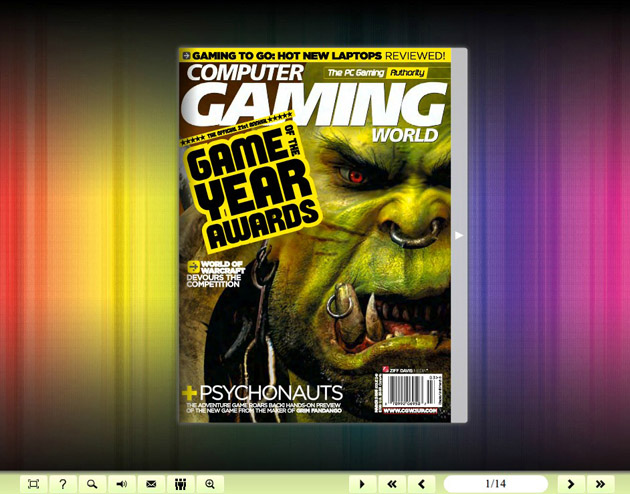Open the social share people icon
The height and width of the screenshot is (494, 630).
[180, 484]
